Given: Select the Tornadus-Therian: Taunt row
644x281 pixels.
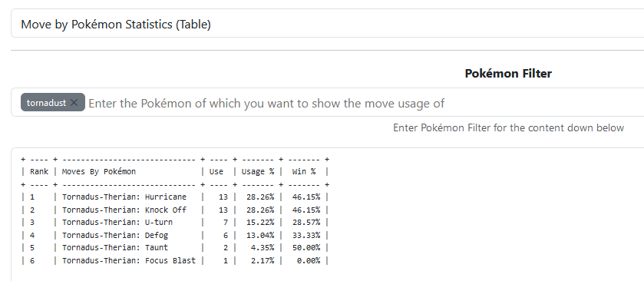Looking at the screenshot, I should [175, 248].
